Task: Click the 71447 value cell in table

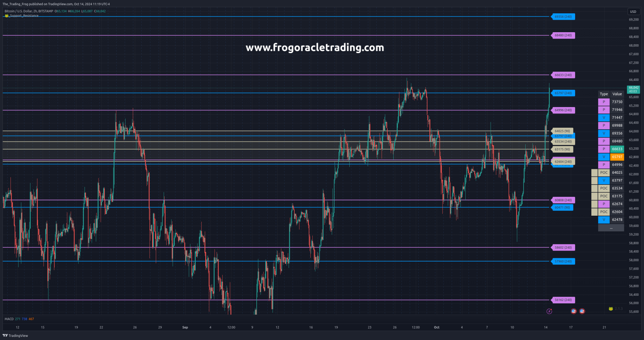Action: tap(617, 117)
